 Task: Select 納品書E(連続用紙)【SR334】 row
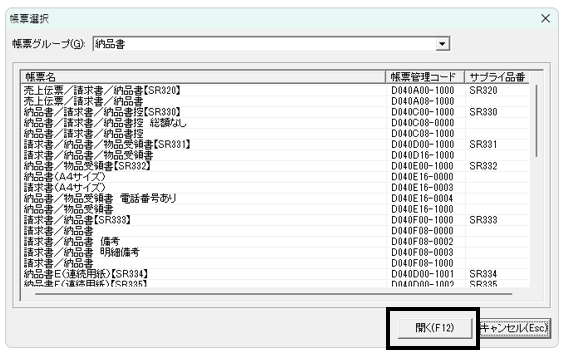point(275,274)
